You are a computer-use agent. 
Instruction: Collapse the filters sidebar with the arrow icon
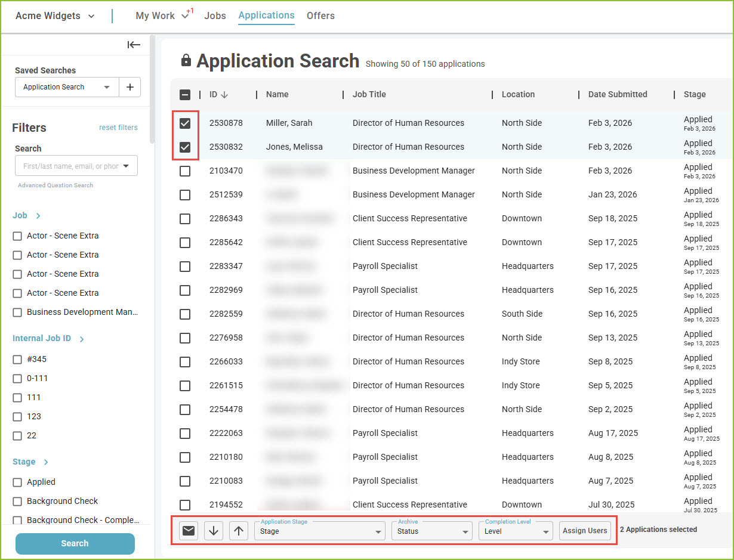tap(134, 45)
